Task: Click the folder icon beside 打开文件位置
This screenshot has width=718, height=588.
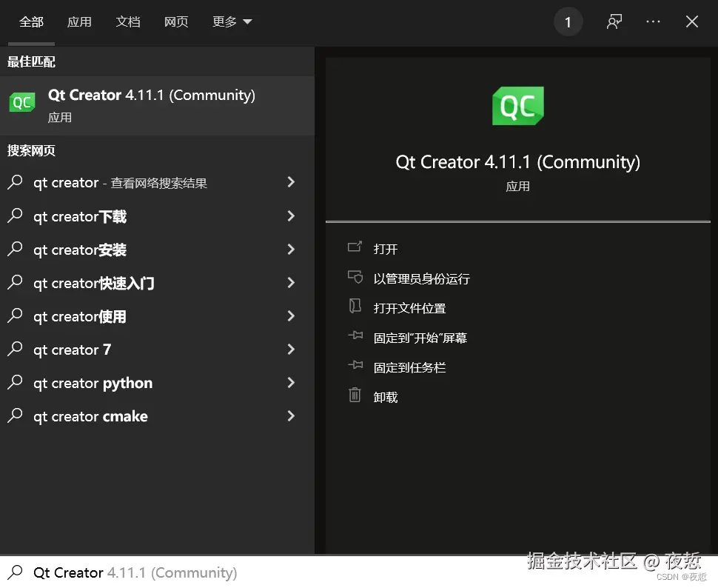Action: click(x=355, y=307)
